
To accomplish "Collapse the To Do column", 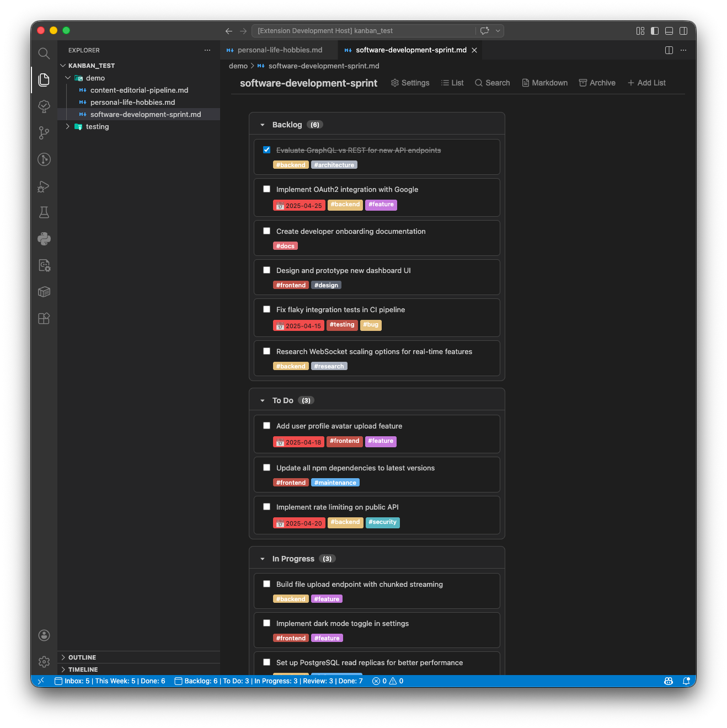I will [x=263, y=400].
